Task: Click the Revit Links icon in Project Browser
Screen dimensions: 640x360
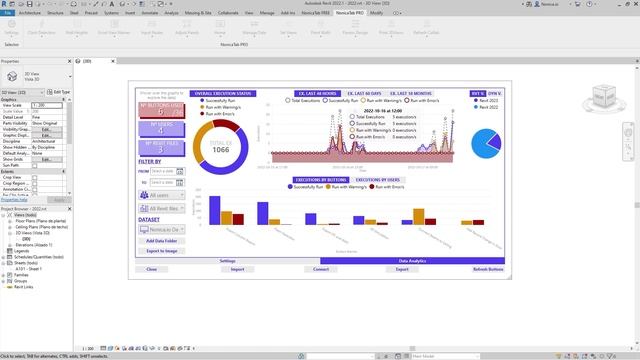Action: (10, 287)
